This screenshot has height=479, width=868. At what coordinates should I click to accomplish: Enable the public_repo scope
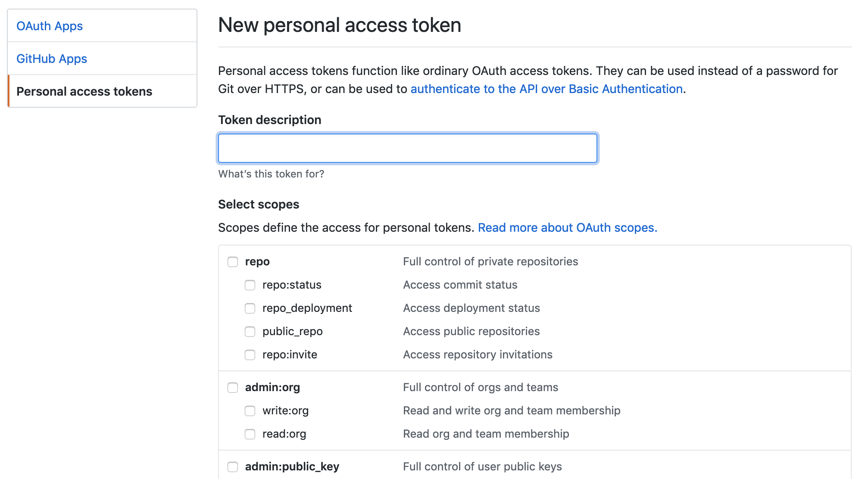pyautogui.click(x=250, y=331)
